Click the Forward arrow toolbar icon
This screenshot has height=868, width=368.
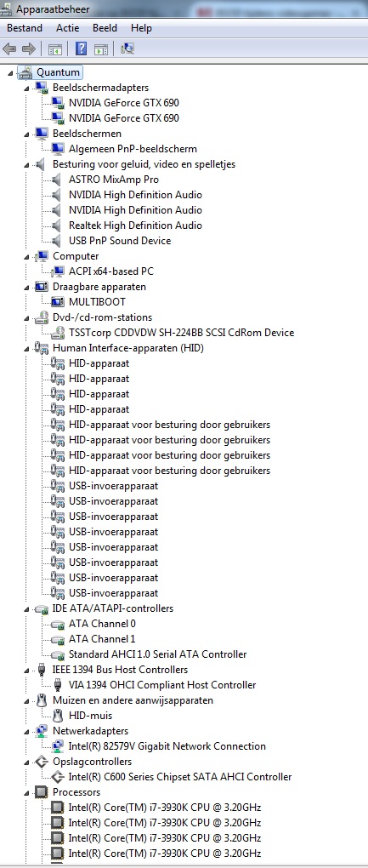click(x=28, y=49)
